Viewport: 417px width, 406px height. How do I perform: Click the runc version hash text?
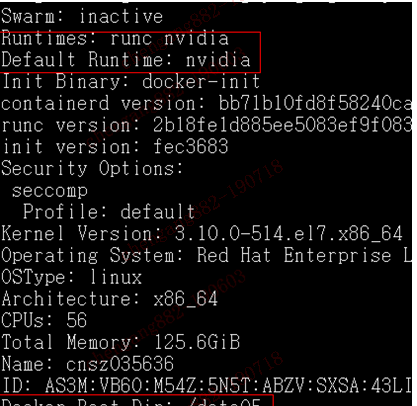pyautogui.click(x=283, y=125)
